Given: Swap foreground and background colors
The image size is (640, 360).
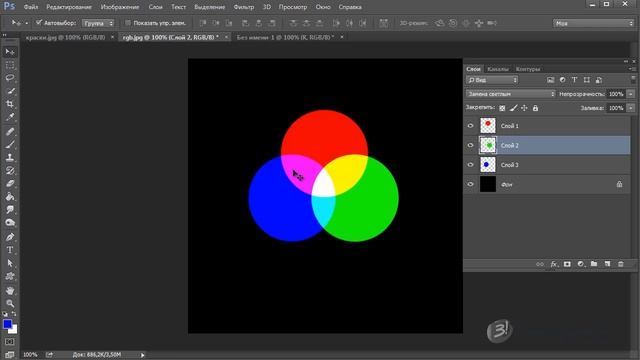Looking at the screenshot, I should pyautogui.click(x=14, y=314).
